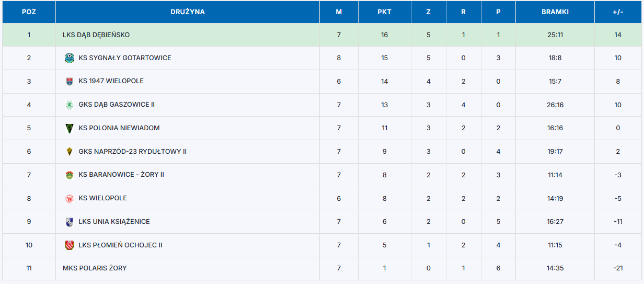Click the KS Sygnały Gotartowice team crest
Screen dimensions: 644x284
(69, 58)
